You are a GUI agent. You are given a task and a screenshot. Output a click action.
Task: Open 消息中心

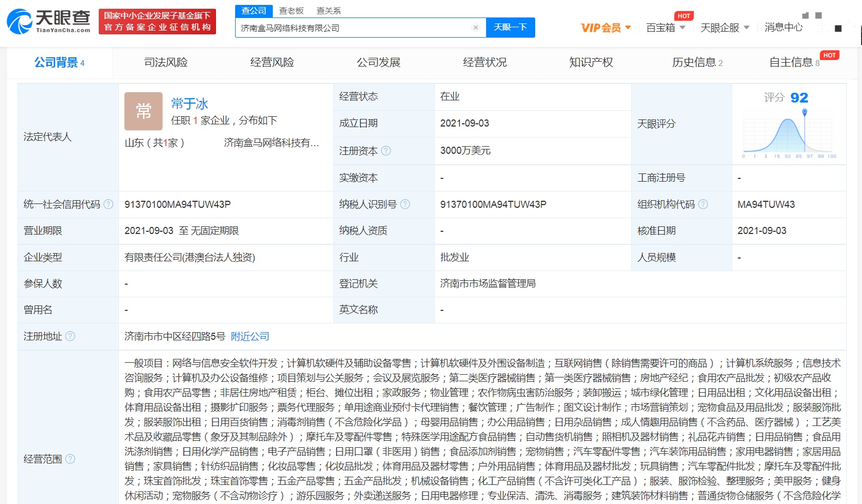(x=783, y=27)
